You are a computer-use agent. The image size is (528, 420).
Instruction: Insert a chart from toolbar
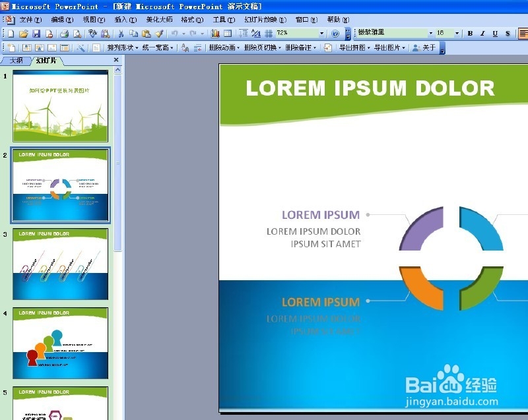(x=216, y=33)
